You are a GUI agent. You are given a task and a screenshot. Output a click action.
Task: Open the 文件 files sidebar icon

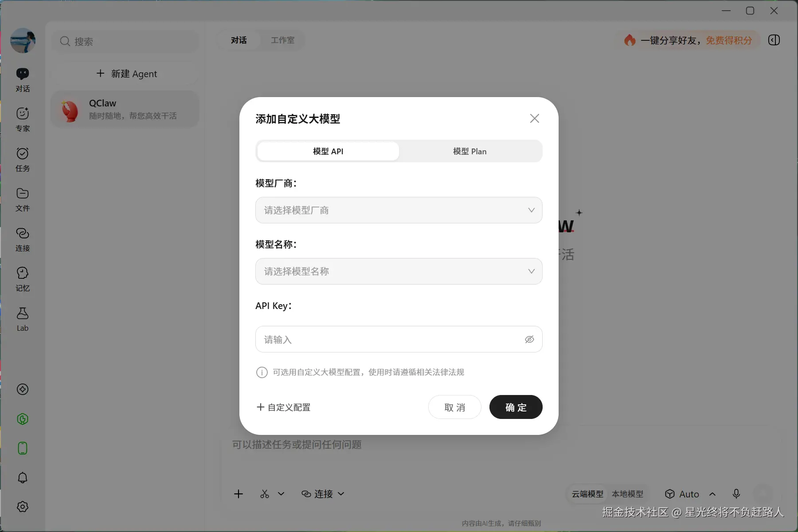tap(23, 199)
